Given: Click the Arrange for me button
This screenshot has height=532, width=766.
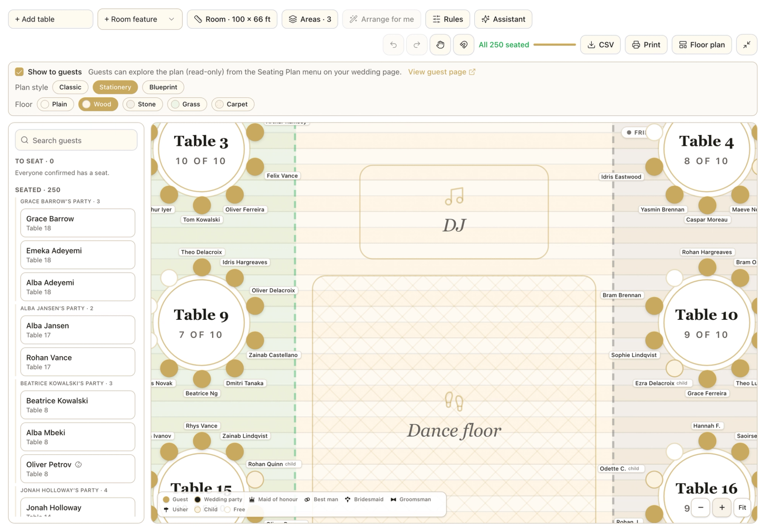Looking at the screenshot, I should tap(381, 19).
